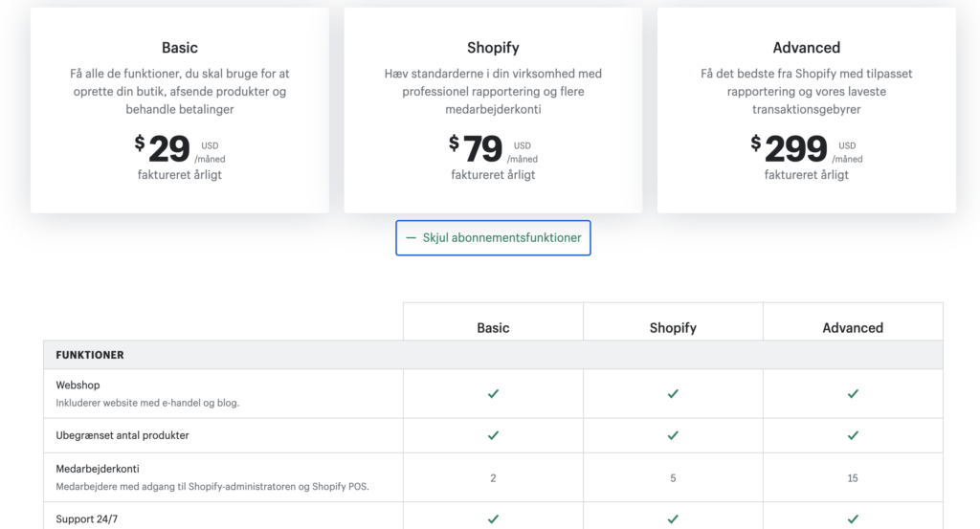The height and width of the screenshot is (529, 980).
Task: Click Medarbejderkonti value 5 for Shopify
Action: coord(673,477)
